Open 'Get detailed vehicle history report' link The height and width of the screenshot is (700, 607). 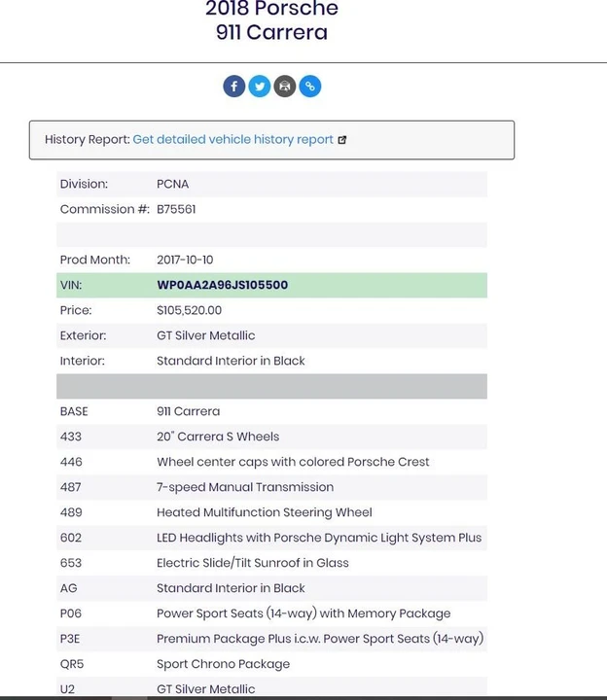(x=233, y=139)
